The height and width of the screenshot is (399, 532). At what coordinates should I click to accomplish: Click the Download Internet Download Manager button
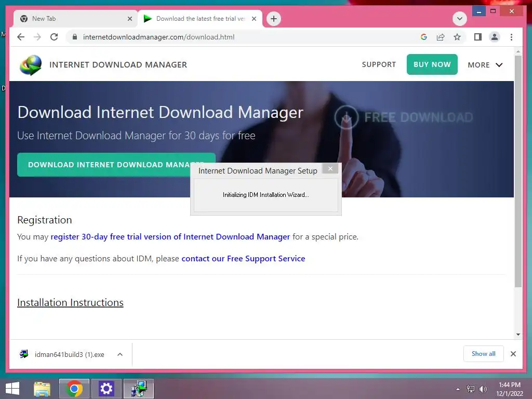(x=116, y=165)
